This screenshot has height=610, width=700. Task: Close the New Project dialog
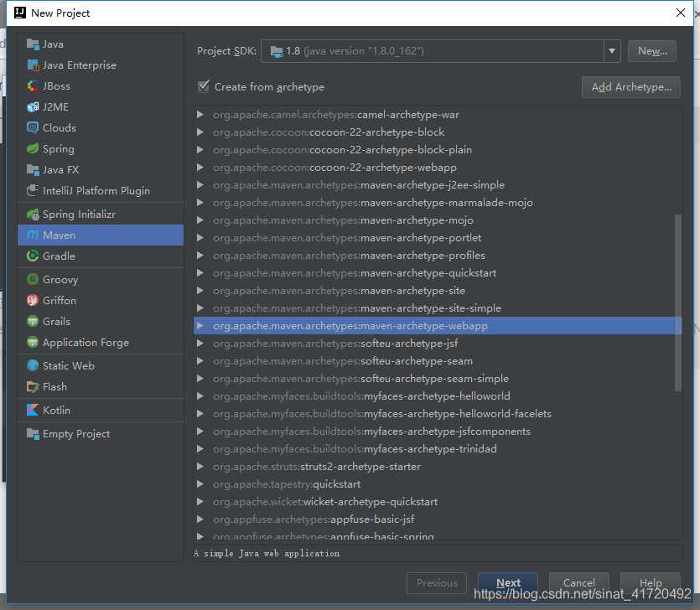(681, 13)
